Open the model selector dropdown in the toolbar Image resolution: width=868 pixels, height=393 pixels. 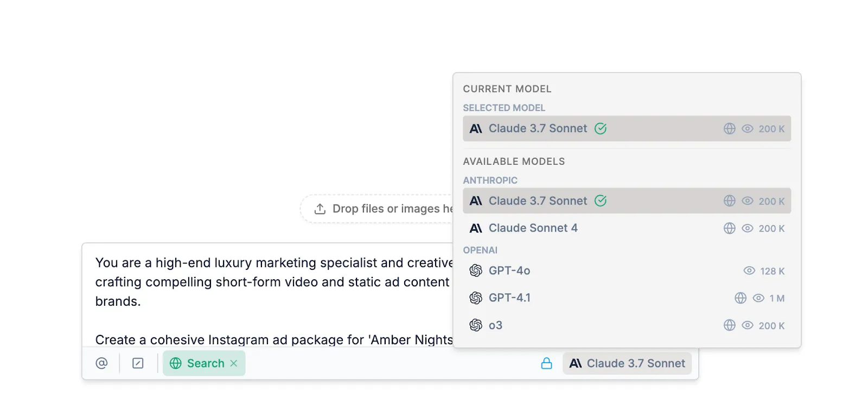tap(627, 363)
